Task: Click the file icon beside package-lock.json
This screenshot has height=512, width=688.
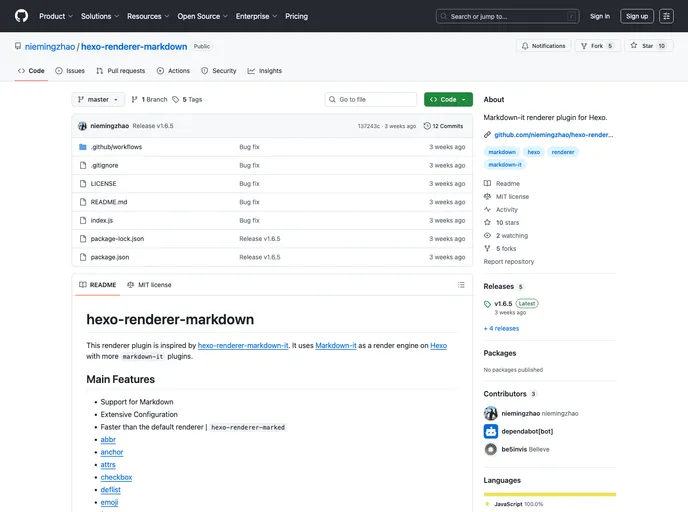Action: click(82, 239)
